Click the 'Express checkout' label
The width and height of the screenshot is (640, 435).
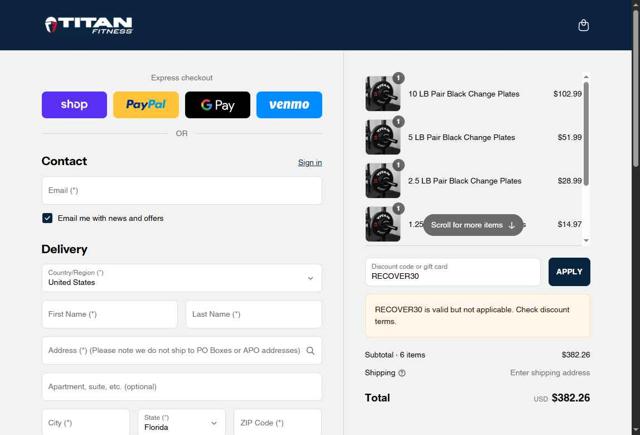tap(182, 78)
